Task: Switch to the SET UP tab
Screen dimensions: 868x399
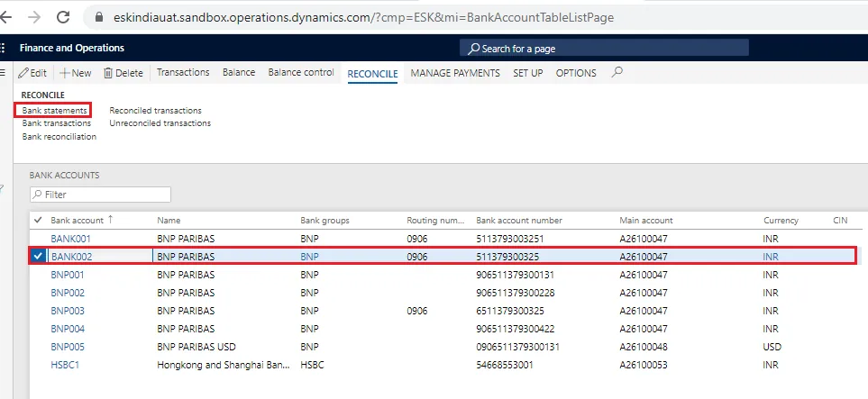Action: point(527,73)
